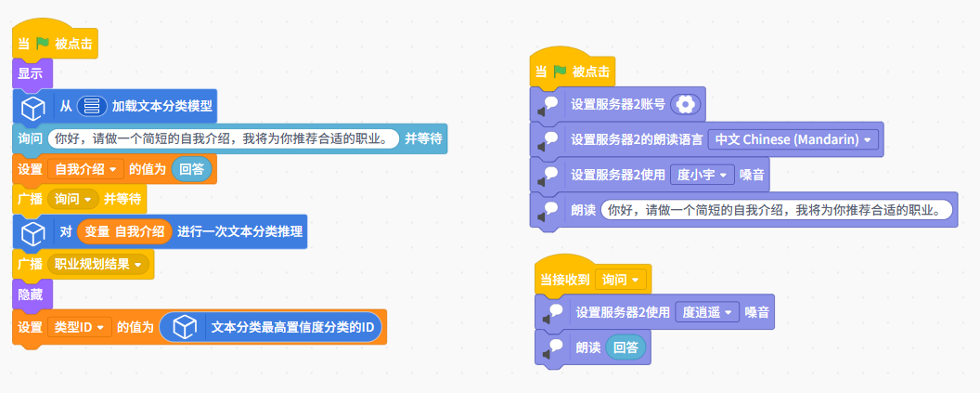Expand the 中文 Chinese (Mandarin) language dropdown
The image size is (980, 393).
point(867,139)
